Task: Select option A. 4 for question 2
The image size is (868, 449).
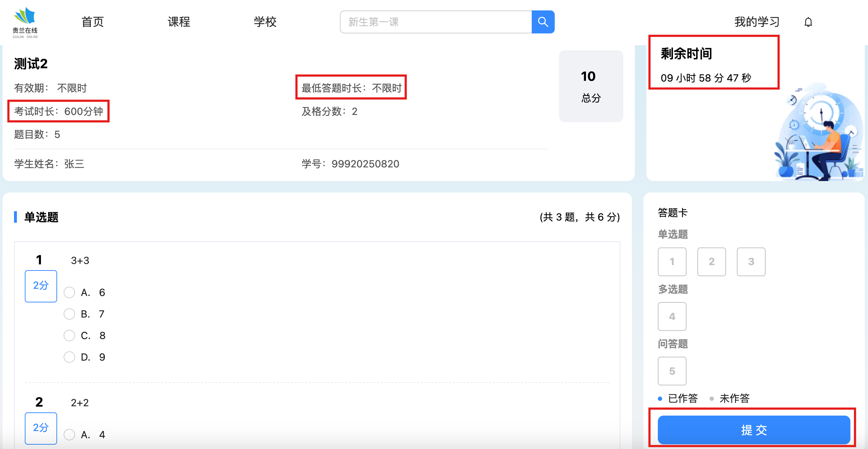Action: pos(69,435)
